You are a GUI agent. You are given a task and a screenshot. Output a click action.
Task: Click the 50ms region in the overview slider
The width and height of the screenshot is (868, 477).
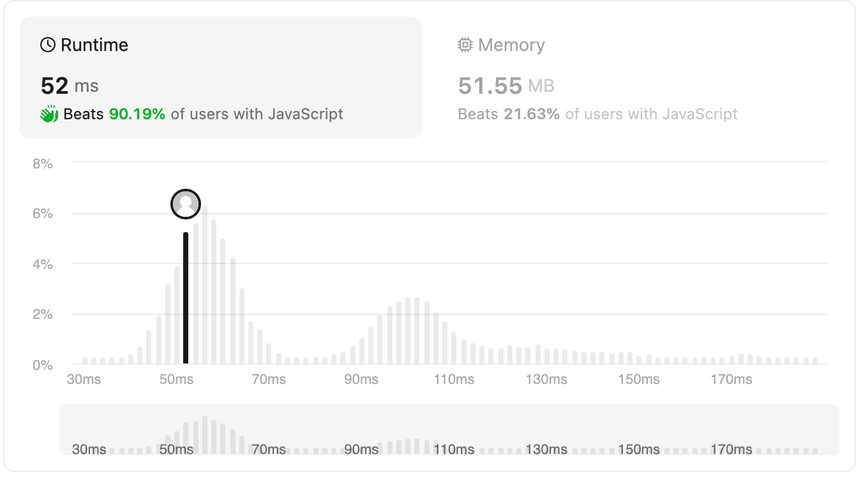click(x=176, y=449)
